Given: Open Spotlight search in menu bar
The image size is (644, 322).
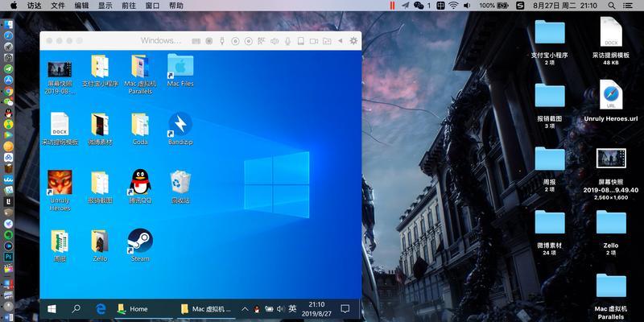Looking at the screenshot, I should [612, 6].
